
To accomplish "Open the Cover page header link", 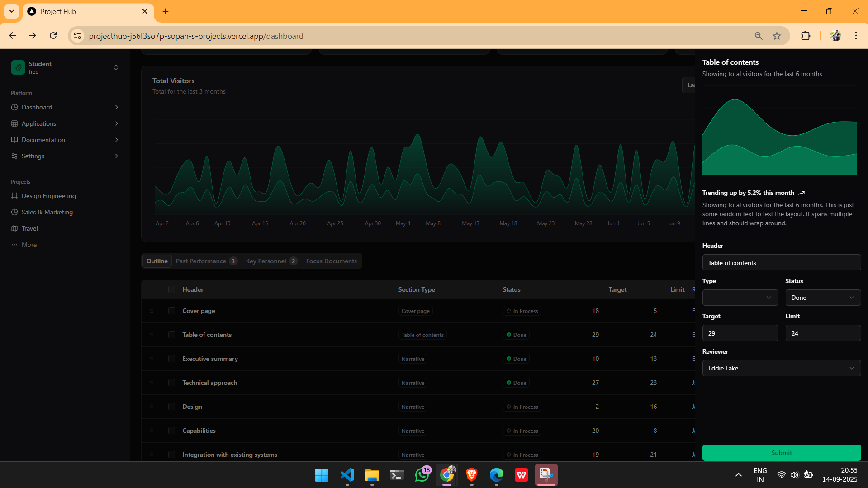I will (x=199, y=311).
